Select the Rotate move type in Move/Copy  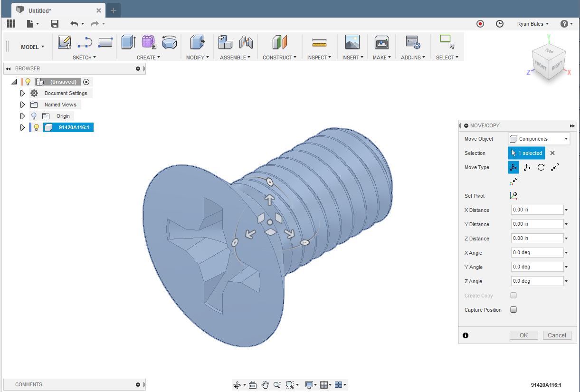(541, 167)
